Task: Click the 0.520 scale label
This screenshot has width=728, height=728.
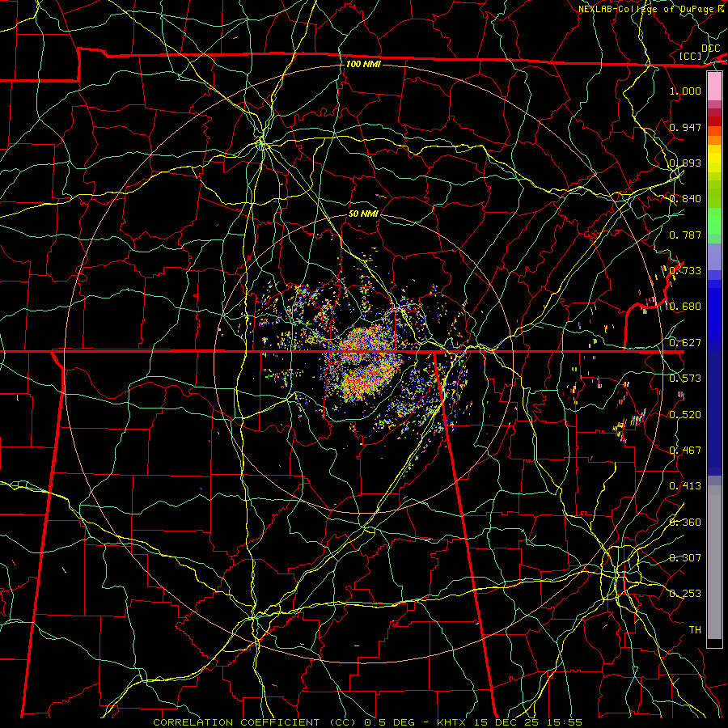Action: 685,415
